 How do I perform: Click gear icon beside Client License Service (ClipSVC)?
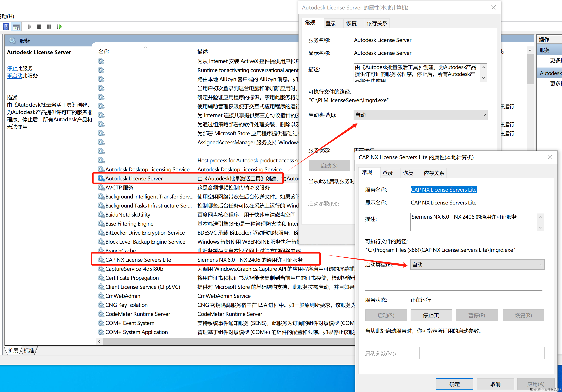pos(101,287)
